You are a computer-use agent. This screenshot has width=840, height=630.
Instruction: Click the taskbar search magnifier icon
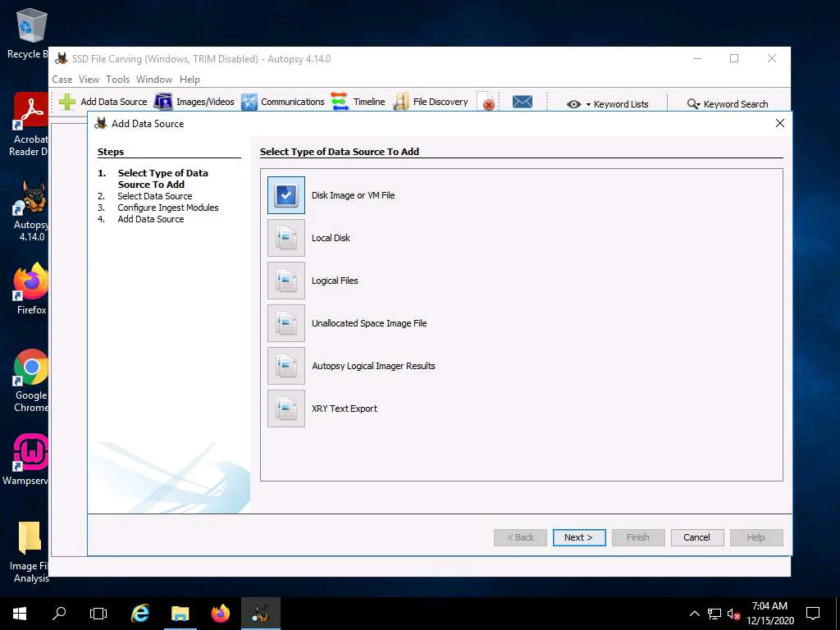tap(59, 614)
